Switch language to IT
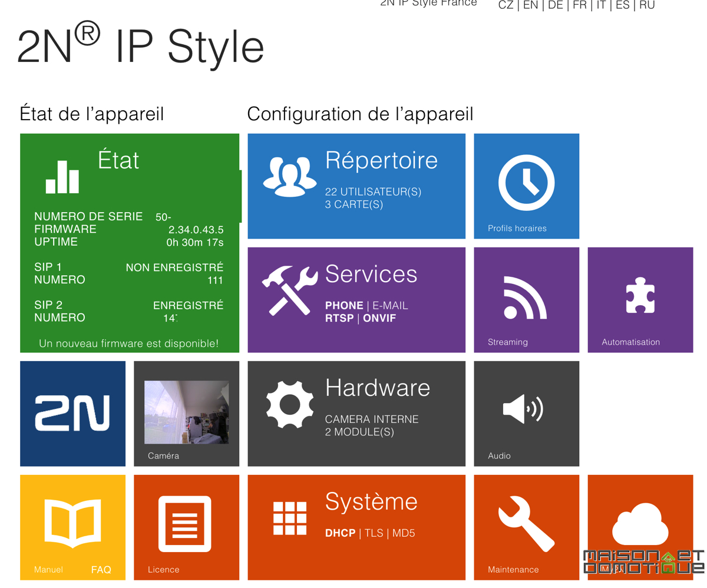This screenshot has width=707, height=588. pyautogui.click(x=601, y=5)
